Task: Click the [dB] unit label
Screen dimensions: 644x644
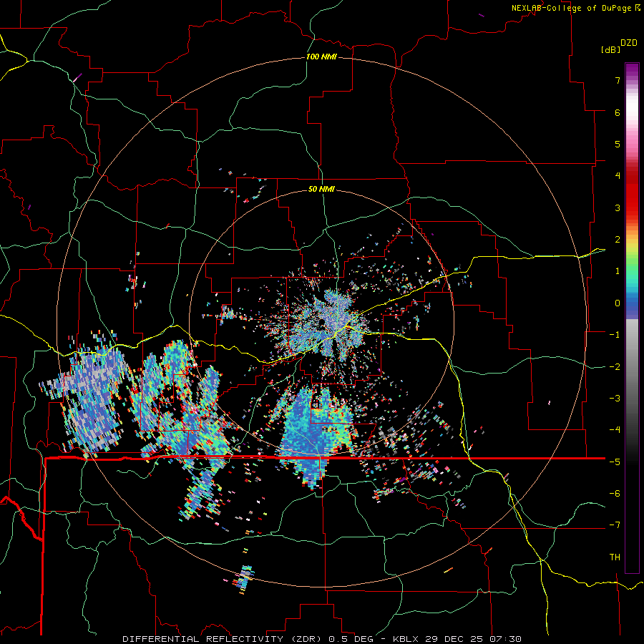Action: tap(610, 49)
